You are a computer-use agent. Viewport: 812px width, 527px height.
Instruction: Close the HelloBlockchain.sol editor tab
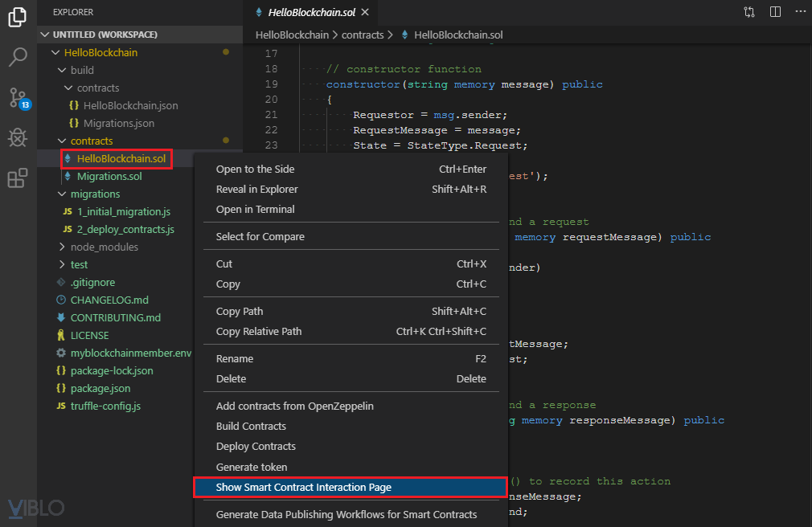(x=365, y=13)
